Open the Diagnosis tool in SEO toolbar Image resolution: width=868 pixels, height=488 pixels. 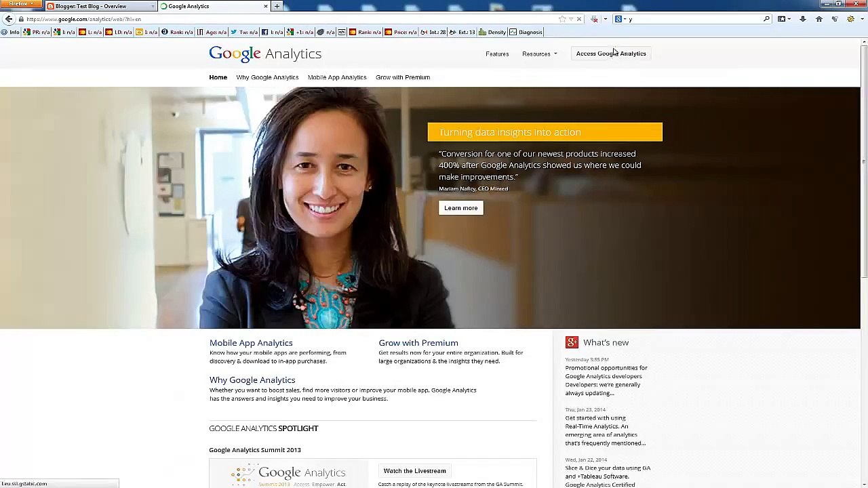526,32
